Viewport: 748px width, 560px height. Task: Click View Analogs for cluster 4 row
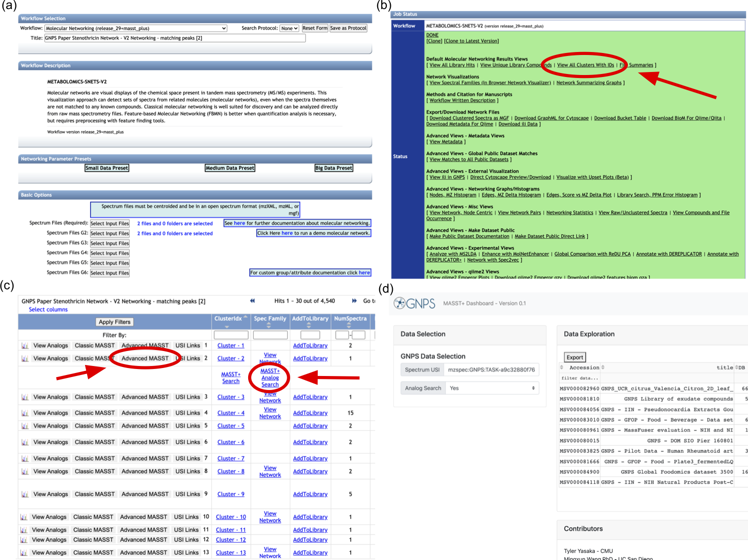[51, 413]
